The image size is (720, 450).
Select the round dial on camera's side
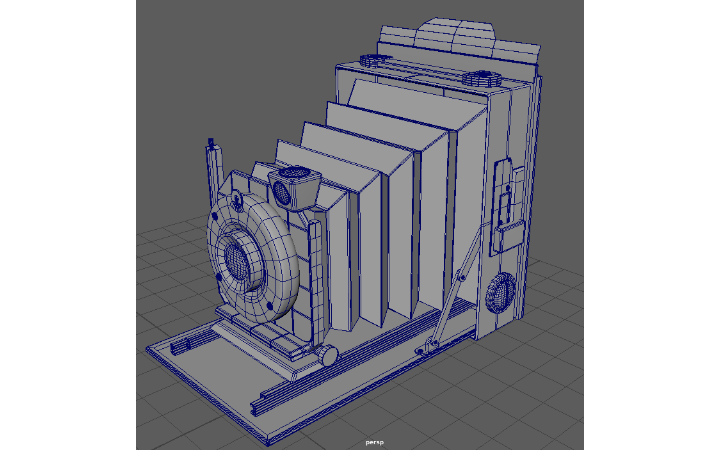click(x=499, y=294)
